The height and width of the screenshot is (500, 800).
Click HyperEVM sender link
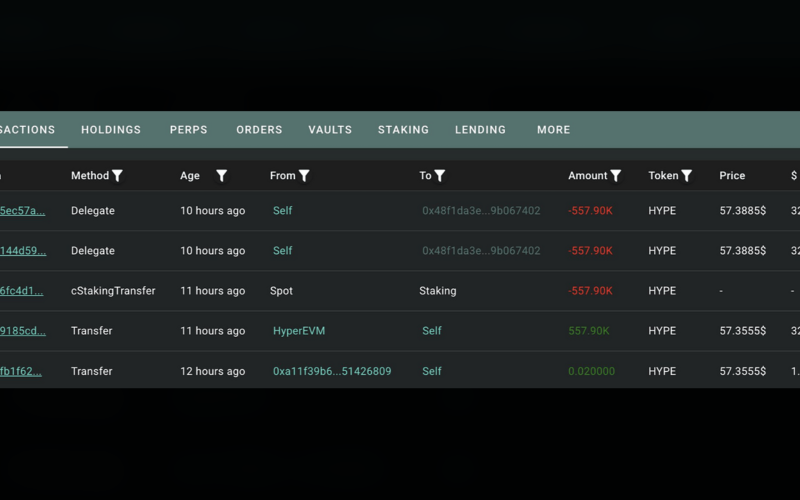coord(299,331)
